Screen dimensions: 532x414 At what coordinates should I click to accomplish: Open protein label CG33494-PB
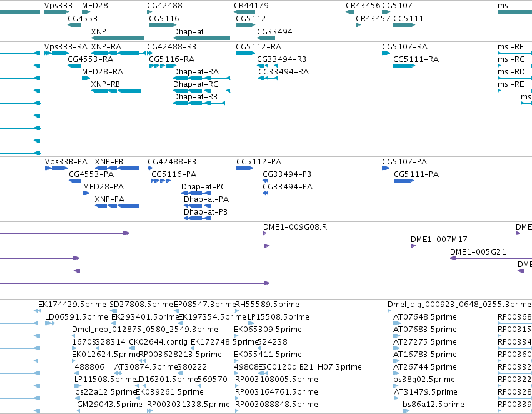click(287, 174)
